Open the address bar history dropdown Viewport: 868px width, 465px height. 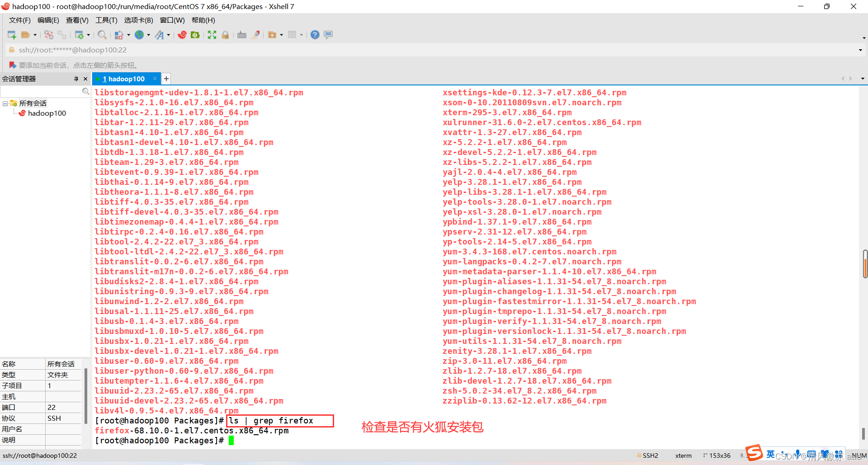click(x=860, y=50)
